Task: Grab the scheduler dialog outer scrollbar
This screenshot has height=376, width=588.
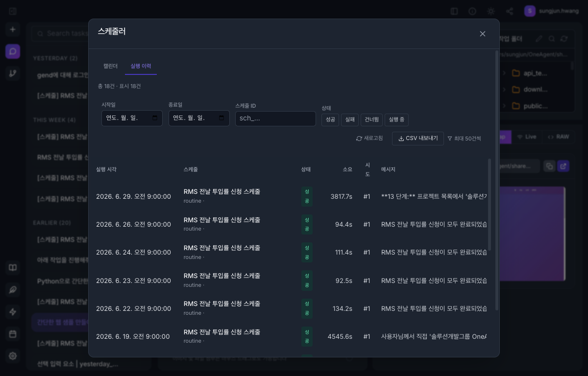Action: pyautogui.click(x=497, y=180)
